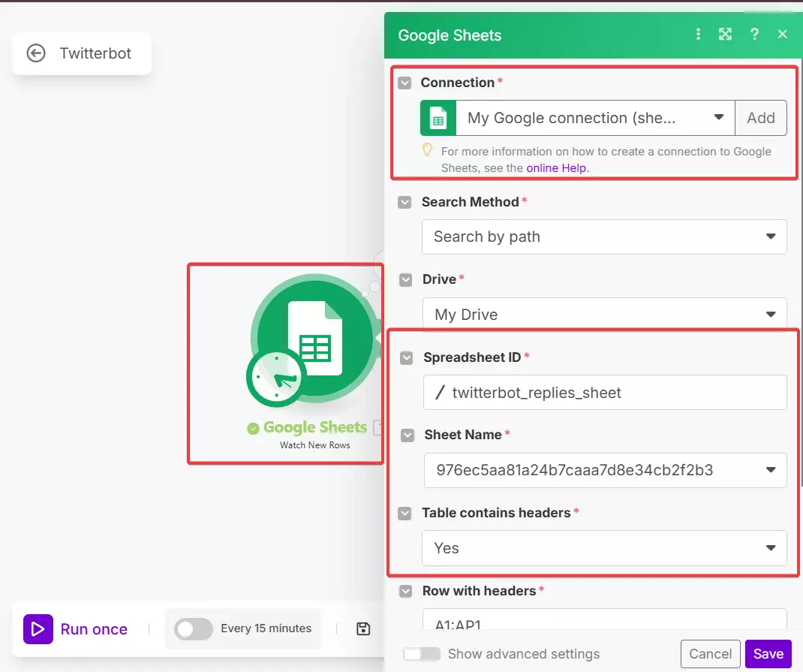
Task: Open the Google Sheets panel's three-dot menu
Action: pos(698,35)
